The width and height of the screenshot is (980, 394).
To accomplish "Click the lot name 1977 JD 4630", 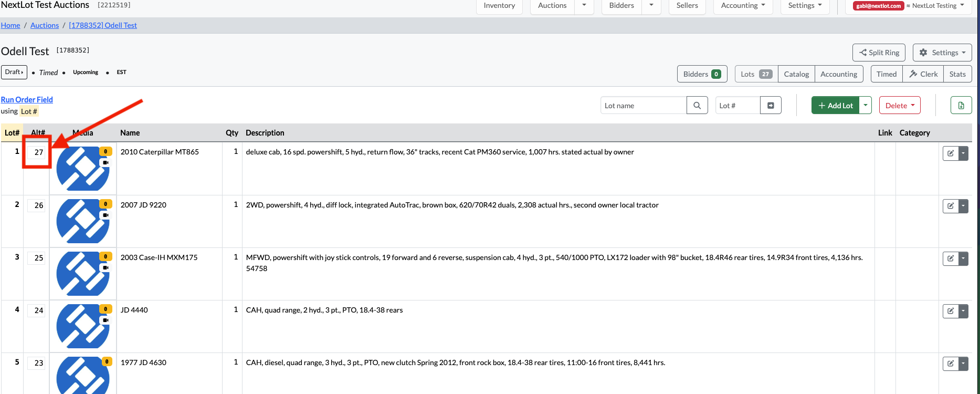I will pos(143,362).
